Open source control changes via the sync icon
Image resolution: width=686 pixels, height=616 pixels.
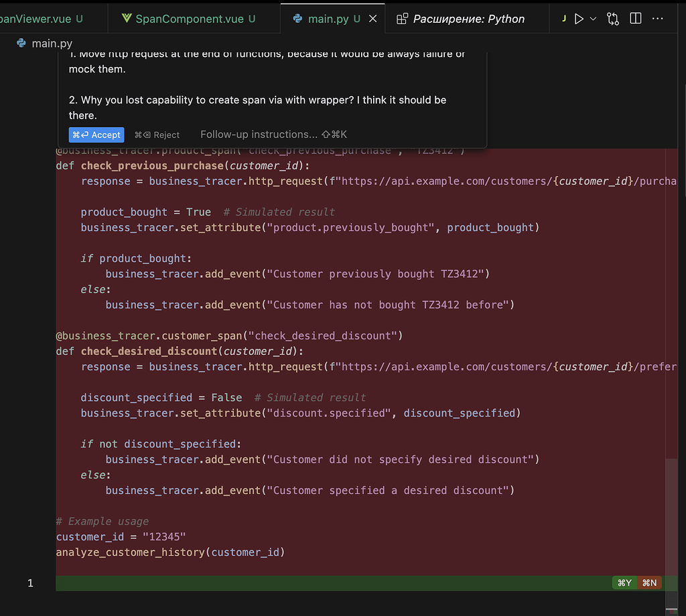[612, 18]
